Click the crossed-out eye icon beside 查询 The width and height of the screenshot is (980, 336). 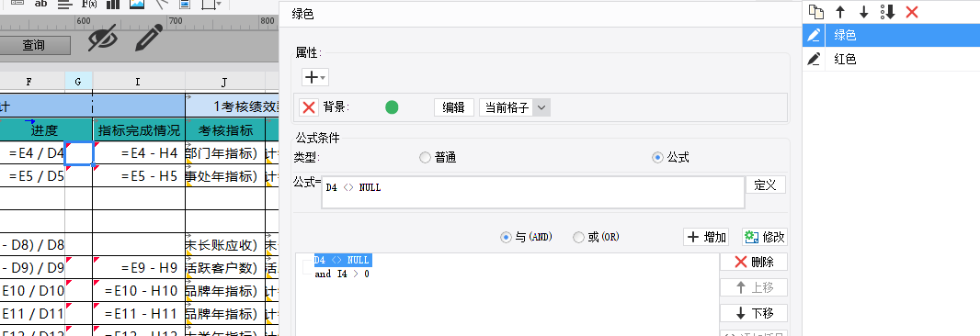click(x=103, y=39)
